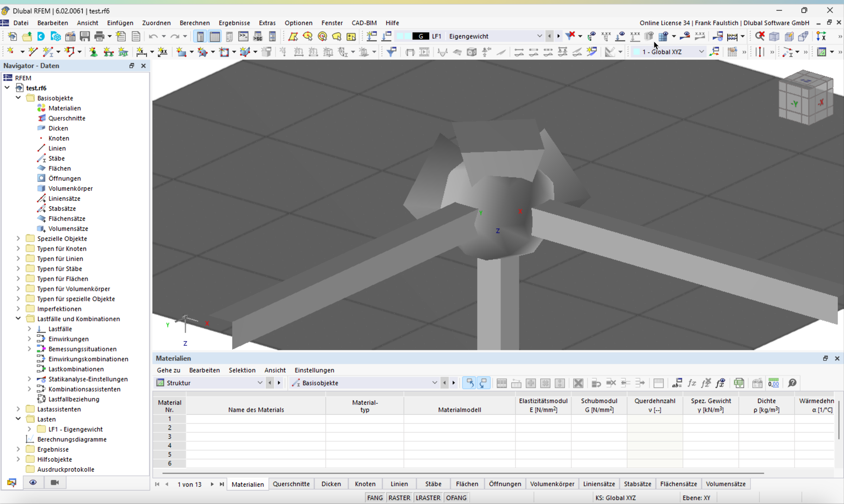The width and height of the screenshot is (844, 504).
Task: Toggle the tables panel display button
Action: (x=215, y=36)
